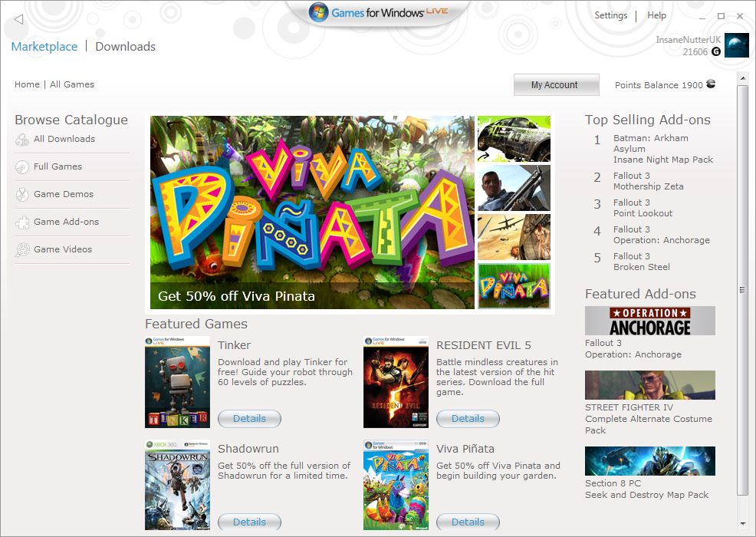756x537 pixels.
Task: Open All Downloads in Browse Catalogue
Action: pyautogui.click(x=64, y=139)
